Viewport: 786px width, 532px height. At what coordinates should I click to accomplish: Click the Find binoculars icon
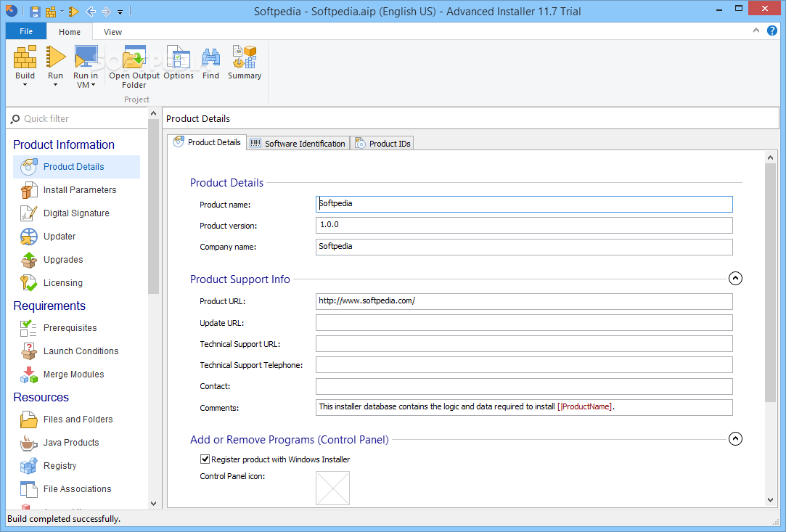click(211, 57)
